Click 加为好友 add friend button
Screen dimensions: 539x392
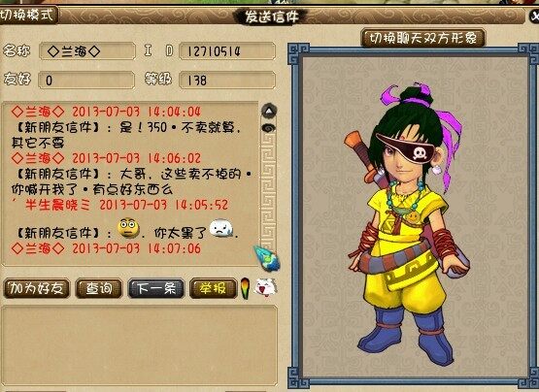[37, 288]
